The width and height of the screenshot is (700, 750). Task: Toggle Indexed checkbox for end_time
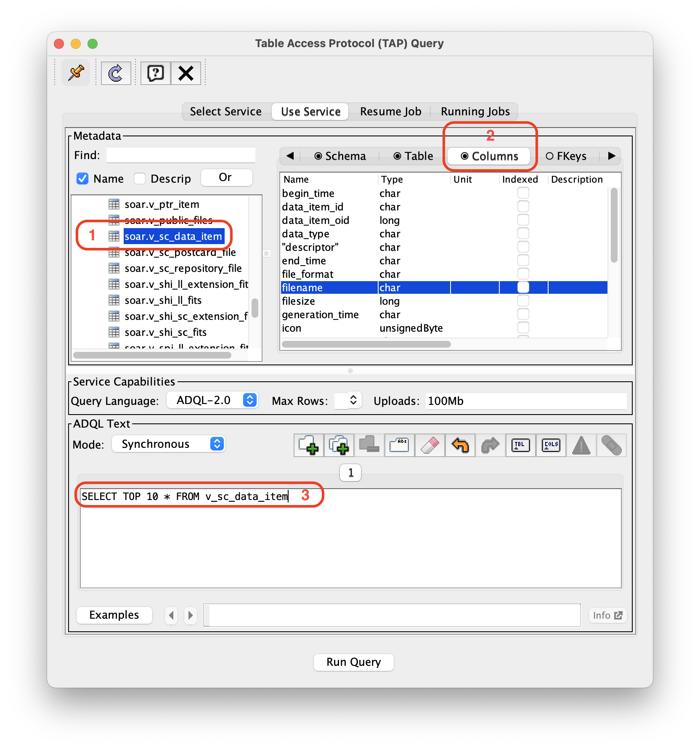(523, 261)
